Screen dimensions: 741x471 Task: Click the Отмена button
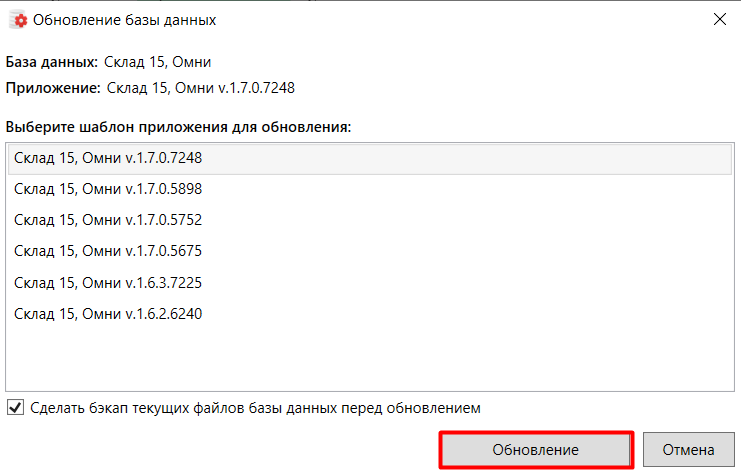pyautogui.click(x=686, y=450)
